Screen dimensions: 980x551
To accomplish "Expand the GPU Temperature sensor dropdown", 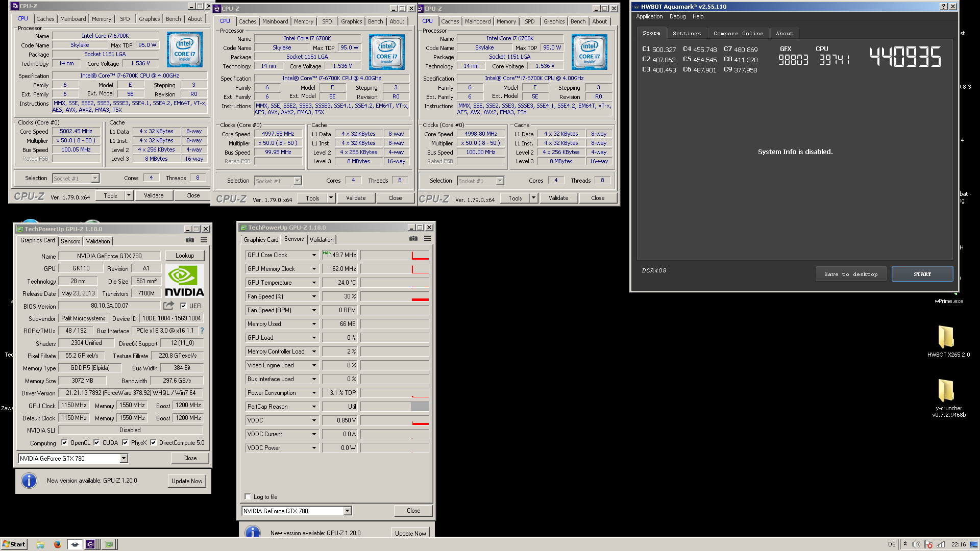I will [314, 283].
